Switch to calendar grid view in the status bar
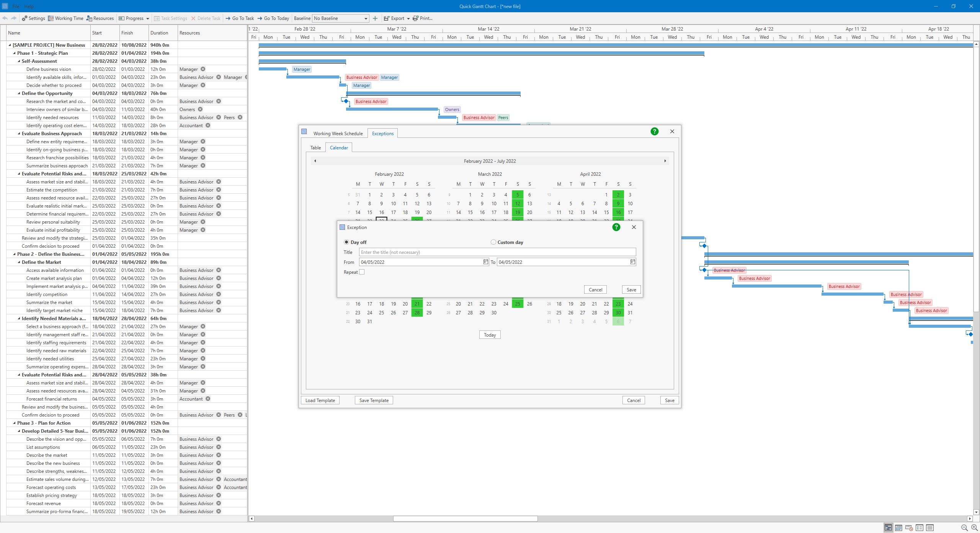980x533 pixels. click(x=898, y=527)
